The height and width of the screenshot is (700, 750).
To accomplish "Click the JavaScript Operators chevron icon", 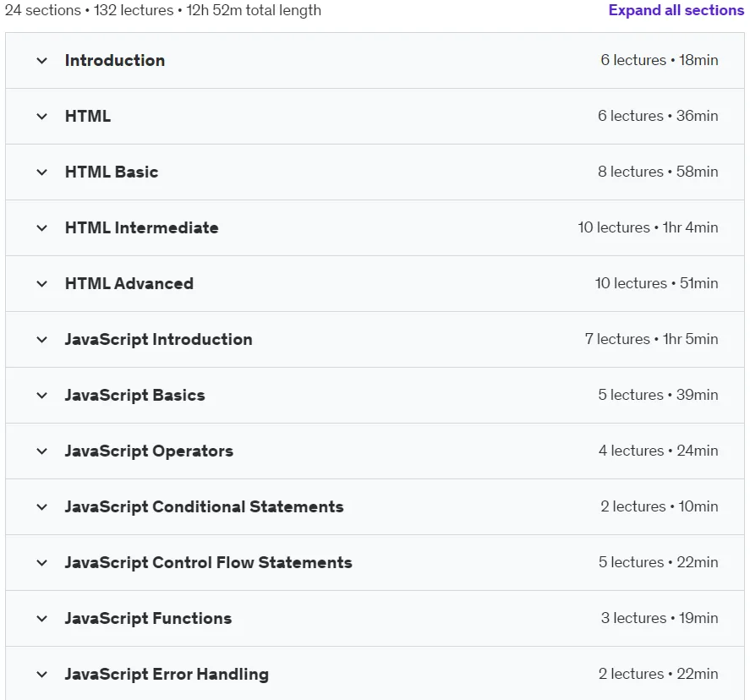I will (42, 451).
